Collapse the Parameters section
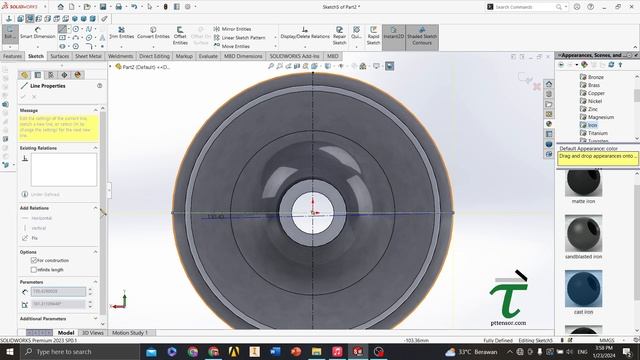 click(x=96, y=282)
